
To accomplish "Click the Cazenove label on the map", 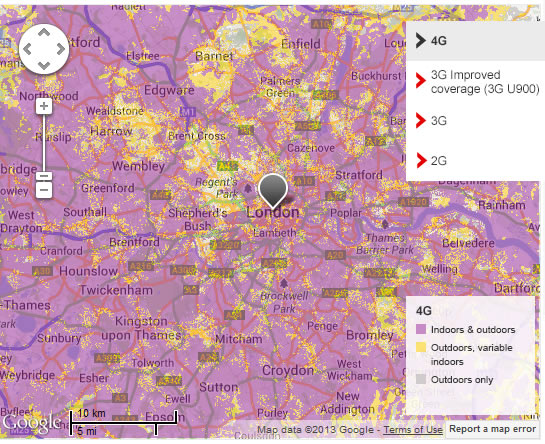I will click(x=311, y=148).
